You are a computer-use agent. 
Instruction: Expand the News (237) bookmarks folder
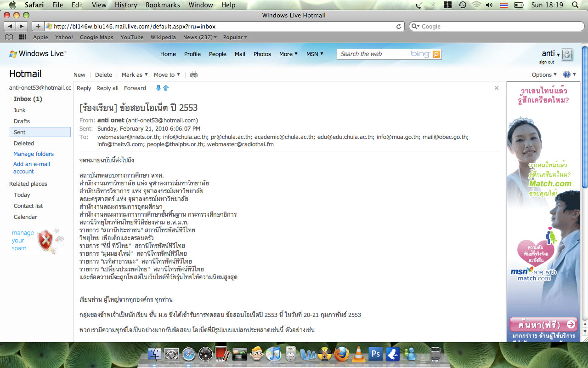coord(199,37)
